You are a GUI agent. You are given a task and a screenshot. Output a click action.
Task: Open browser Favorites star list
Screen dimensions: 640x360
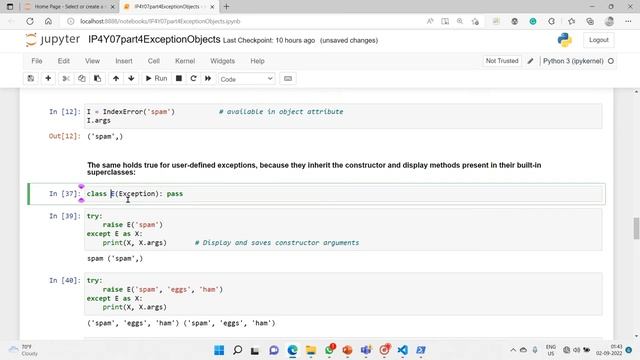571,21
